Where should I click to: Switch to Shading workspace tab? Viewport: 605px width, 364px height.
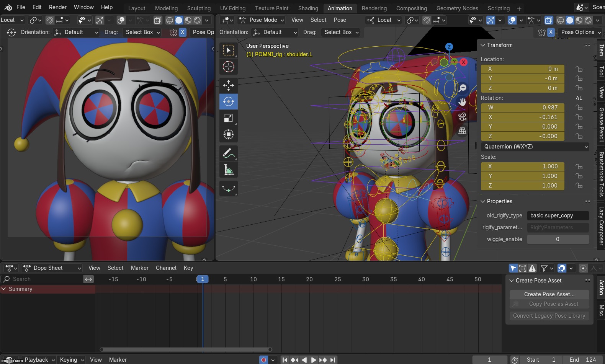click(308, 8)
